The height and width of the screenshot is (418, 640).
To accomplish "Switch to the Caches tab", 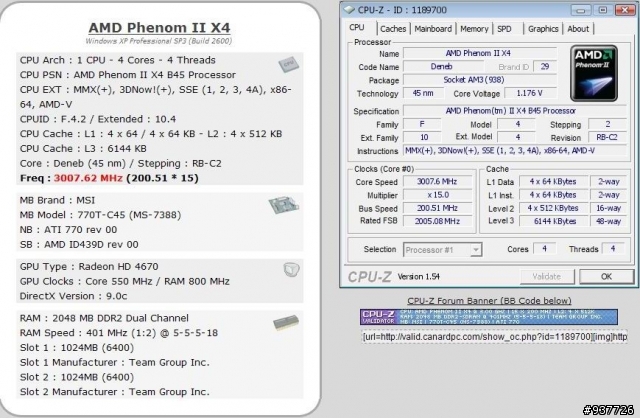I will (393, 29).
